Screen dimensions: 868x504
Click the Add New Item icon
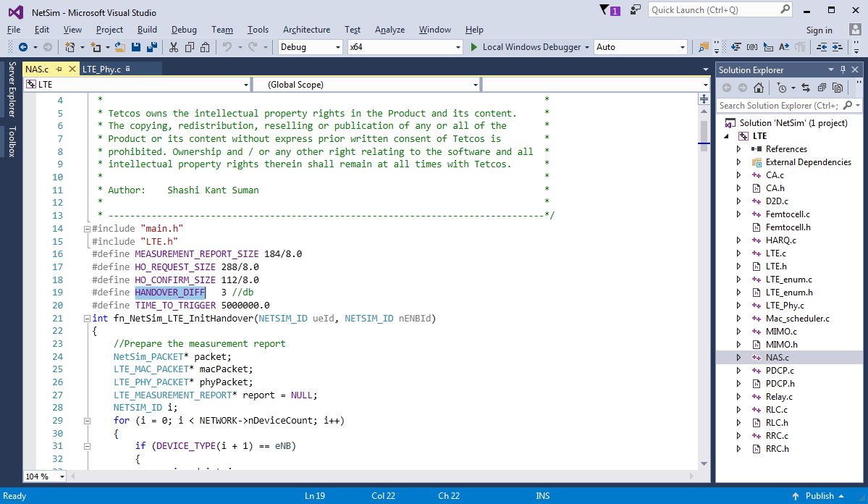point(96,47)
